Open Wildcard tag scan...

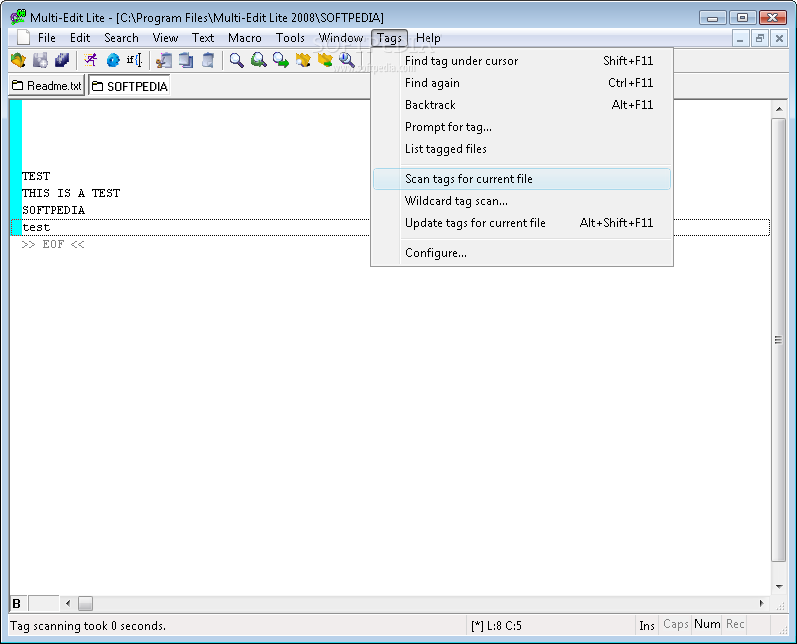point(522,201)
